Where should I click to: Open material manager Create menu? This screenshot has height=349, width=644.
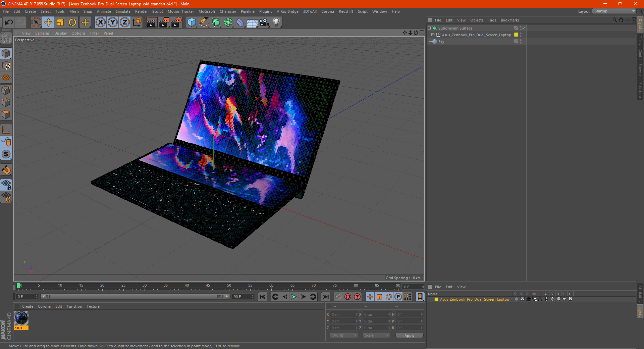28,306
